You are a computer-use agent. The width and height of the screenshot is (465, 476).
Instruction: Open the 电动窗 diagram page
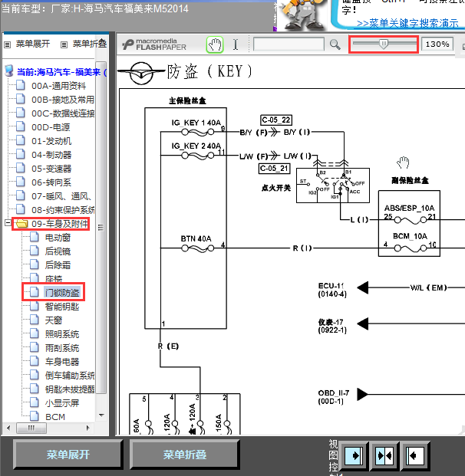pos(58,238)
